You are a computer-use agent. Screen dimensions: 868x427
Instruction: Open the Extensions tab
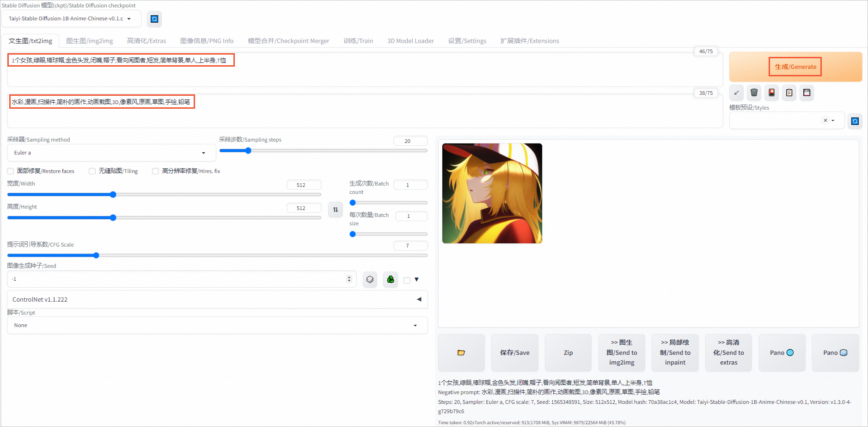coord(530,41)
